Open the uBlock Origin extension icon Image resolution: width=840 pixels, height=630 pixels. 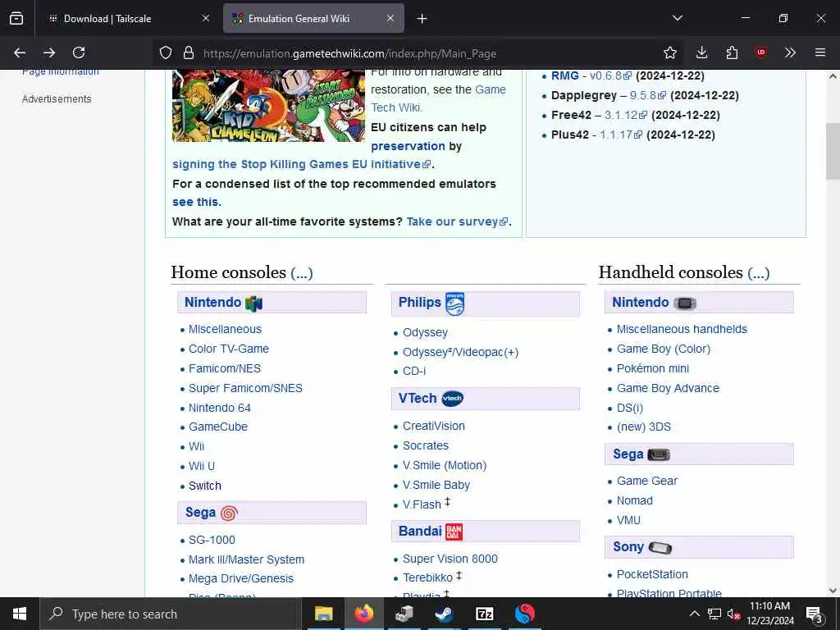click(x=760, y=52)
